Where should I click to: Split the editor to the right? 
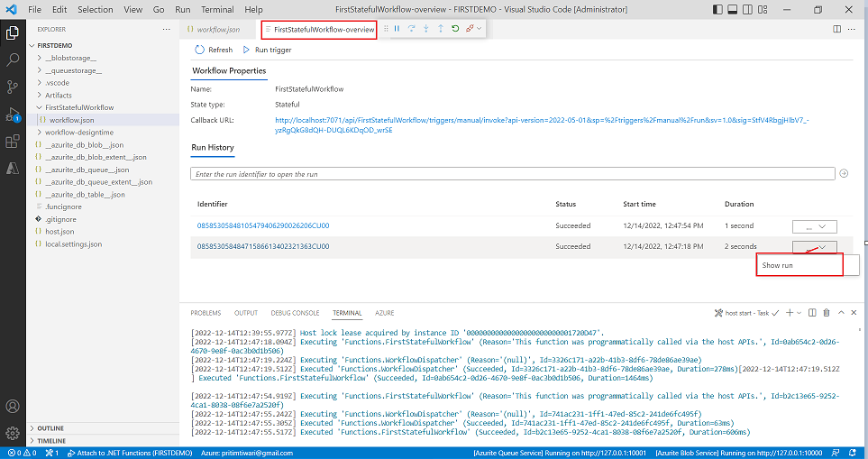(837, 29)
